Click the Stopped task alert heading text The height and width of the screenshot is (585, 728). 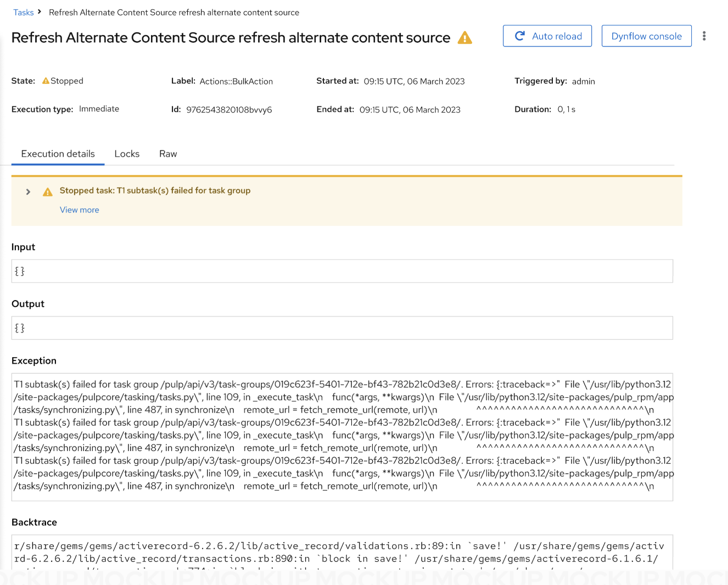pyautogui.click(x=155, y=190)
